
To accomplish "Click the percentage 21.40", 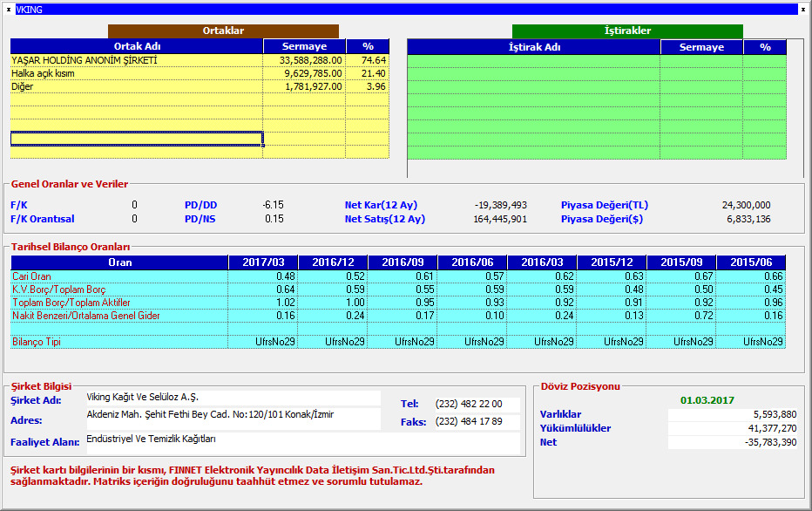I will [x=374, y=73].
